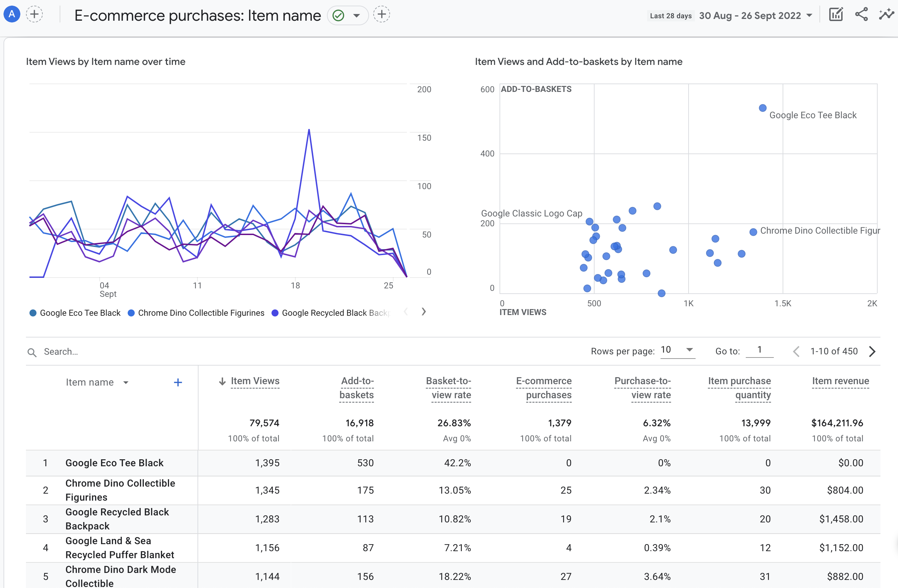Click Add dimension plus button in table
This screenshot has height=588, width=898.
pyautogui.click(x=176, y=381)
